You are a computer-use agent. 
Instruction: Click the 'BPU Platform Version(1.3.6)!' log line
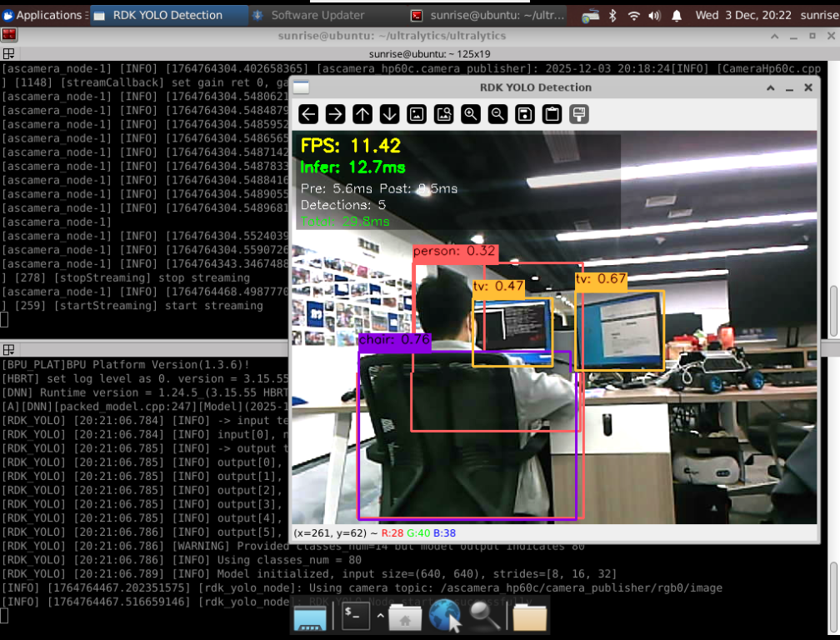125,365
